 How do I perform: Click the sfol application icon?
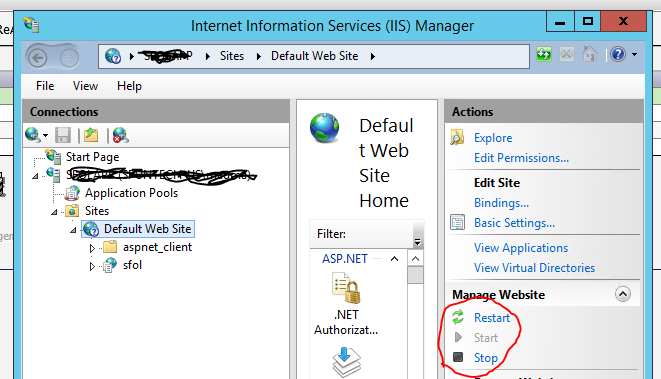click(110, 265)
